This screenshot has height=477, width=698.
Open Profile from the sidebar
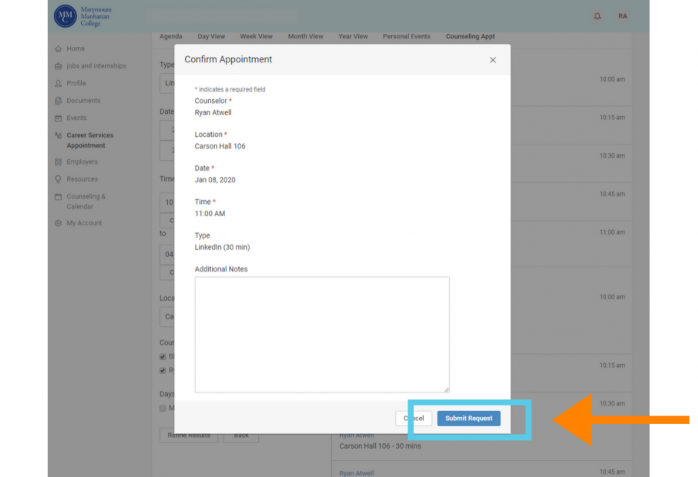[x=76, y=83]
